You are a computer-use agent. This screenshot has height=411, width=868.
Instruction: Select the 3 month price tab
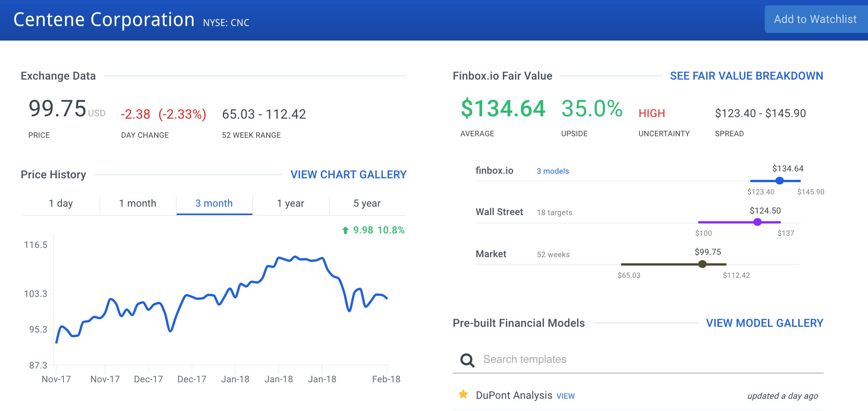click(214, 204)
